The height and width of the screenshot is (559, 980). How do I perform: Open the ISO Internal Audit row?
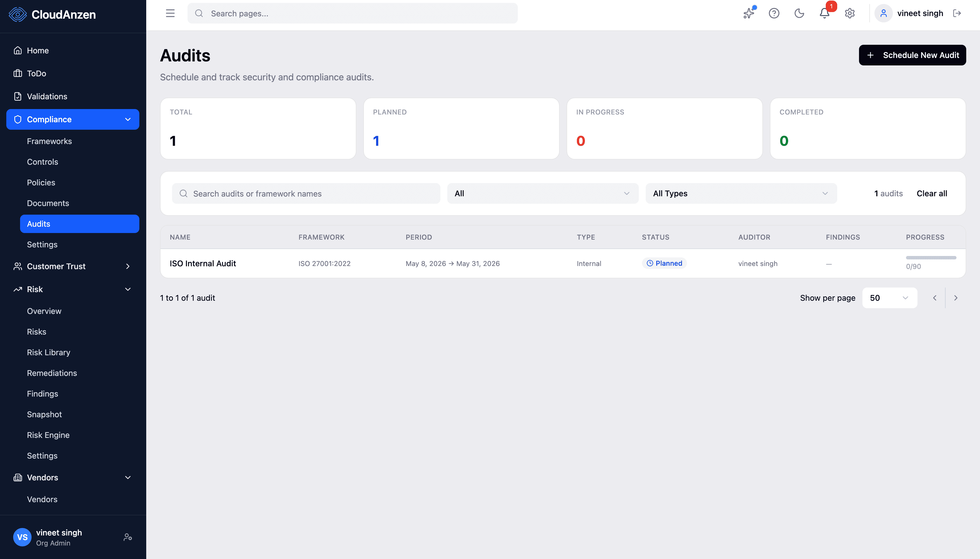click(563, 263)
